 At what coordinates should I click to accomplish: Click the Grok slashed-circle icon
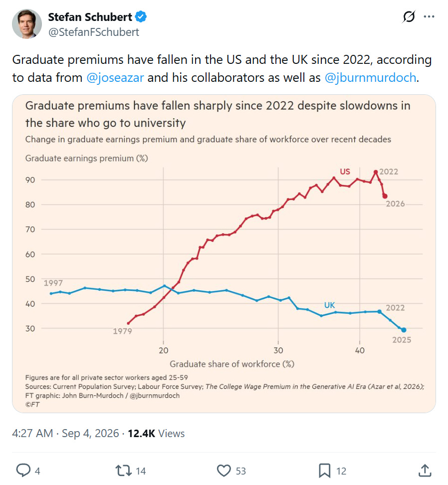click(409, 16)
